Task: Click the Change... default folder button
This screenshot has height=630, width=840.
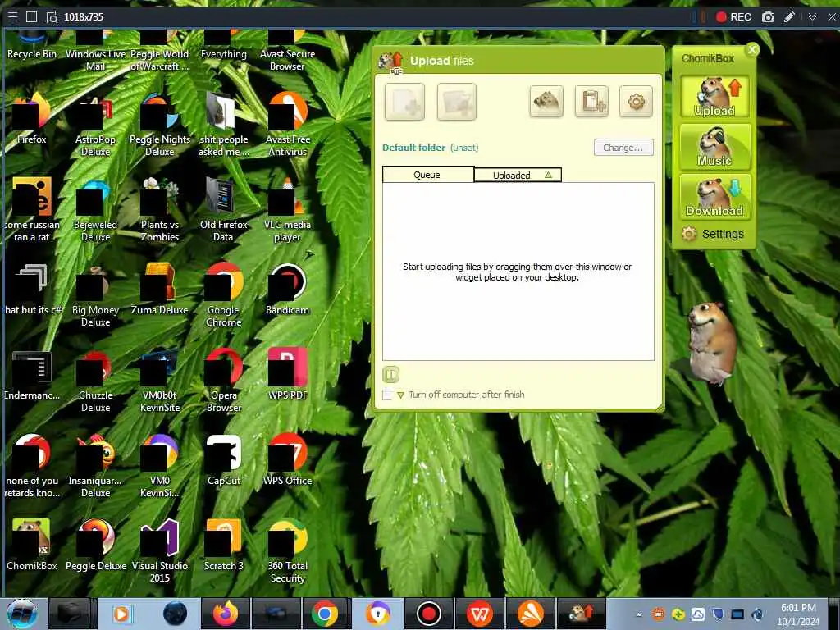Action: coord(623,148)
